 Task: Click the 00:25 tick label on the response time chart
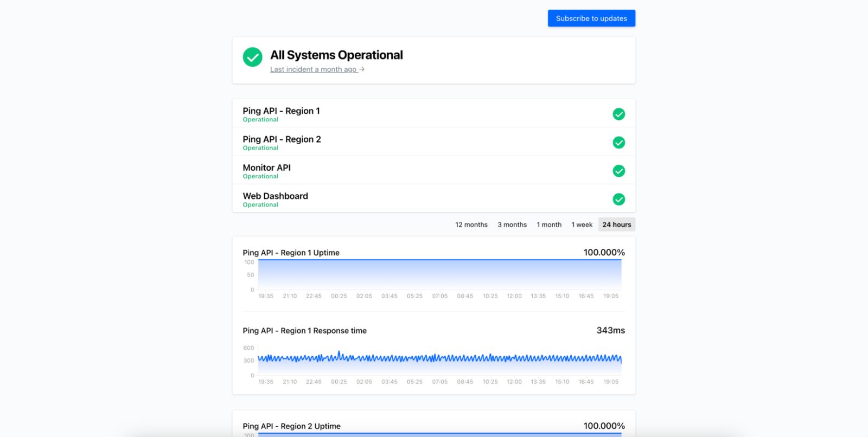coord(339,382)
